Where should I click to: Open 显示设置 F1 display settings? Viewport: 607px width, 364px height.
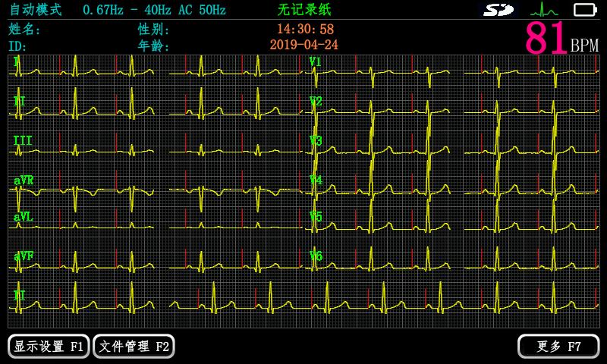point(49,347)
